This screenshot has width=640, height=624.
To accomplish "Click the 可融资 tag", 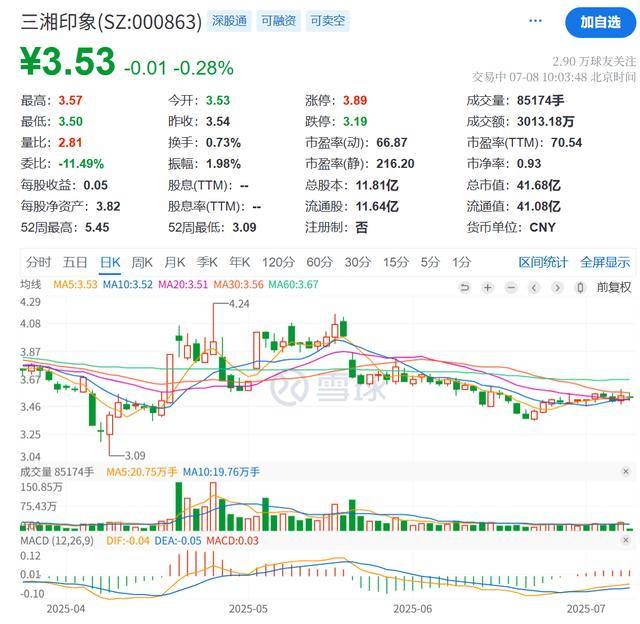I will (x=279, y=21).
